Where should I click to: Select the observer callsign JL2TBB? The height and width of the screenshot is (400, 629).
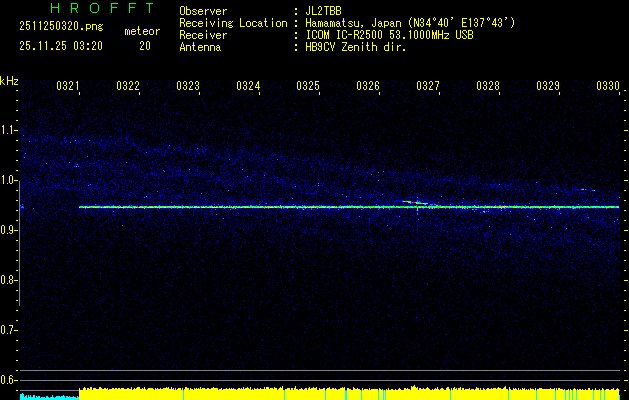click(x=322, y=11)
